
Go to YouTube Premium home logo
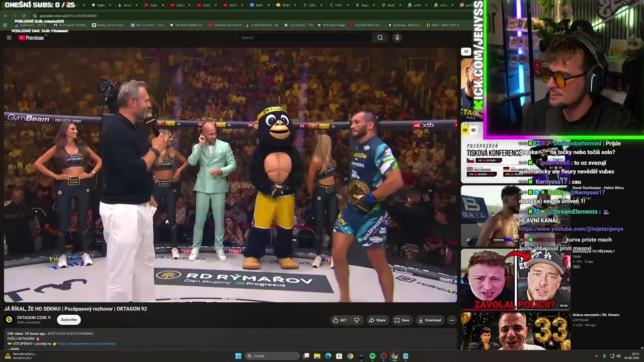[x=31, y=38]
